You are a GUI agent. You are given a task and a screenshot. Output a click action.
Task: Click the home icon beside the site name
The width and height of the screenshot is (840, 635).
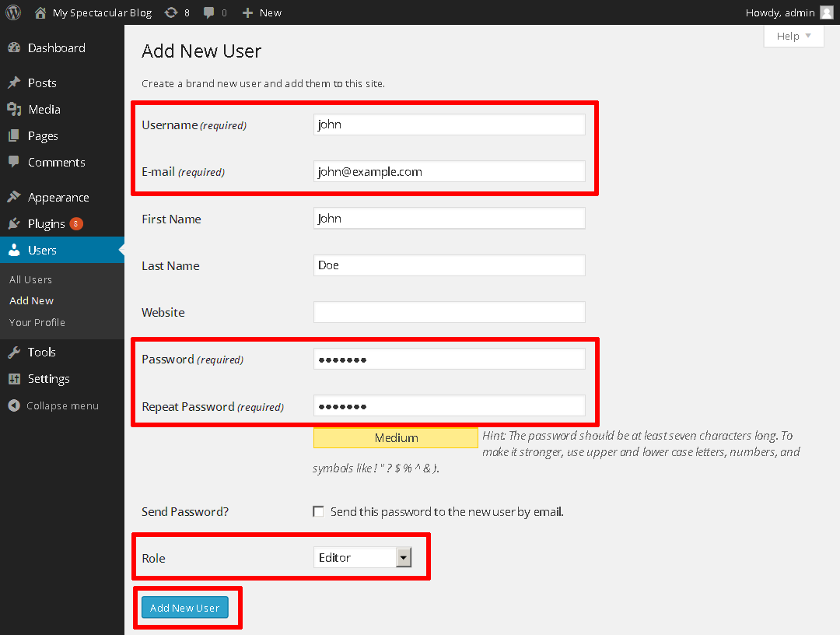(40, 12)
